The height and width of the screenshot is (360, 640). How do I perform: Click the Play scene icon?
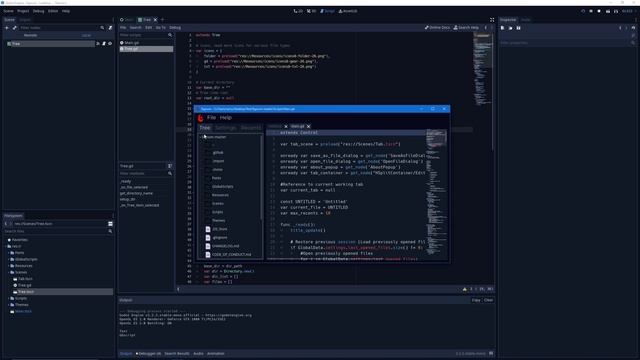[608, 11]
